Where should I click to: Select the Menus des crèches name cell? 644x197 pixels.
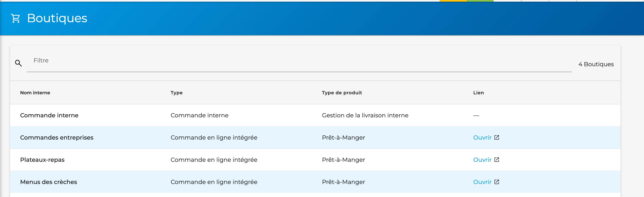(48, 182)
